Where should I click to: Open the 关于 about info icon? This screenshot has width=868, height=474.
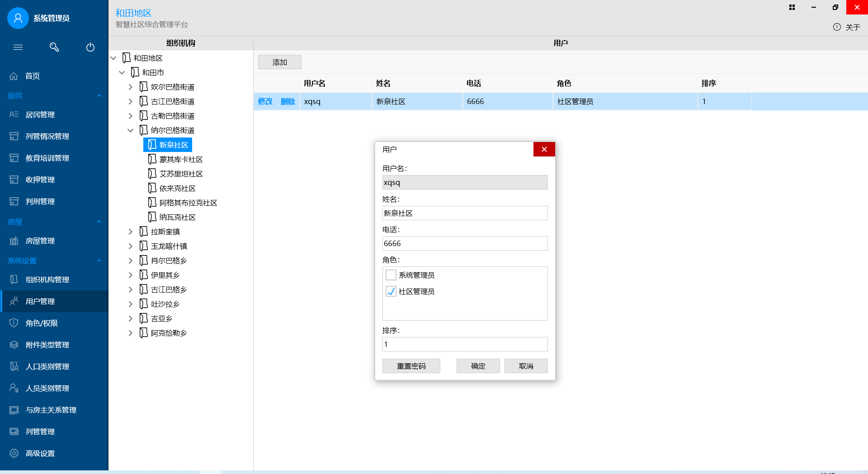click(x=837, y=27)
